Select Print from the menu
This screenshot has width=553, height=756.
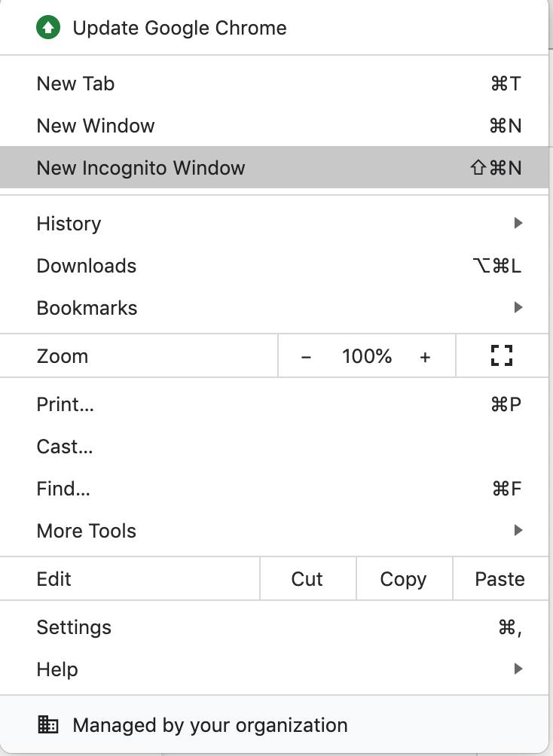(x=66, y=404)
